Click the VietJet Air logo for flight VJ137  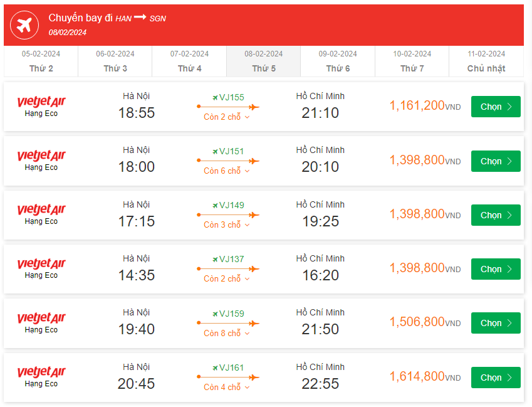pyautogui.click(x=41, y=264)
